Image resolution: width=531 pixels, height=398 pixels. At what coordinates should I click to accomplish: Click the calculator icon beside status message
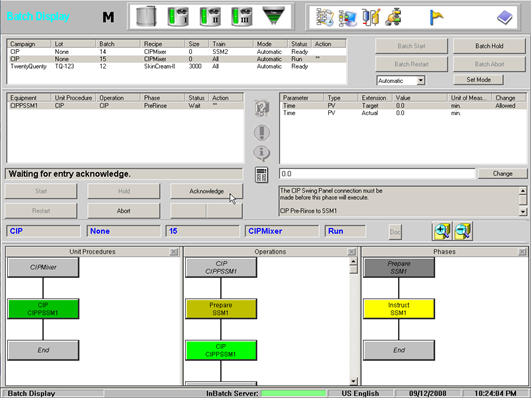261,175
